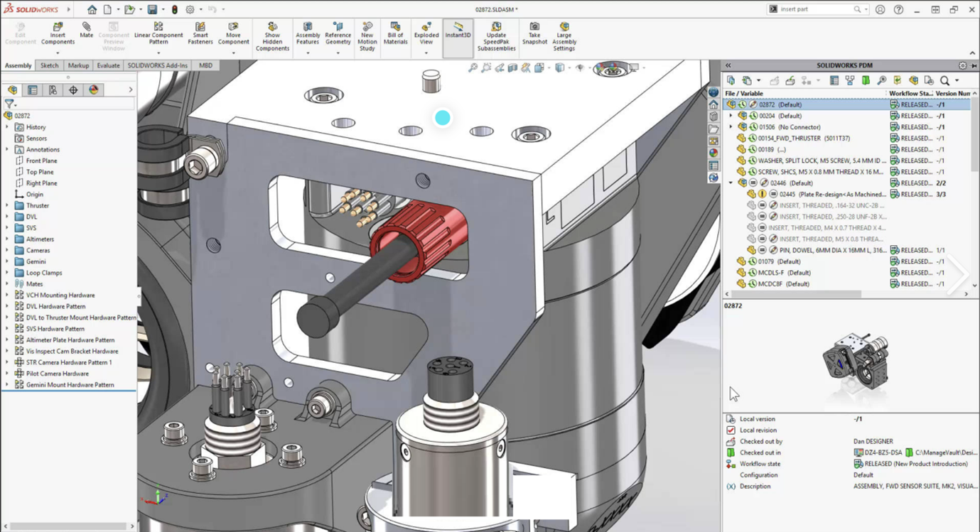980x532 pixels.
Task: Collapse the 02446 (Default) tree node
Action: click(x=731, y=183)
